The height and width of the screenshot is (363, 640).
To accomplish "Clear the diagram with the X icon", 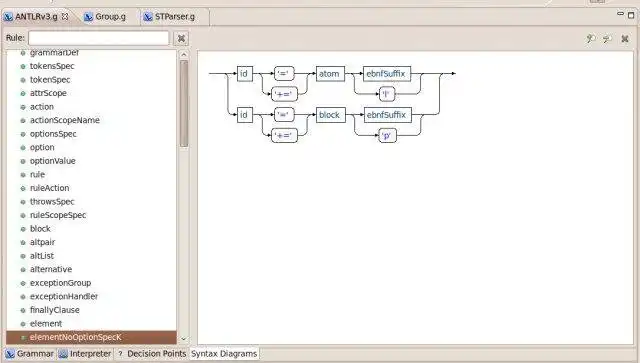I will point(625,39).
